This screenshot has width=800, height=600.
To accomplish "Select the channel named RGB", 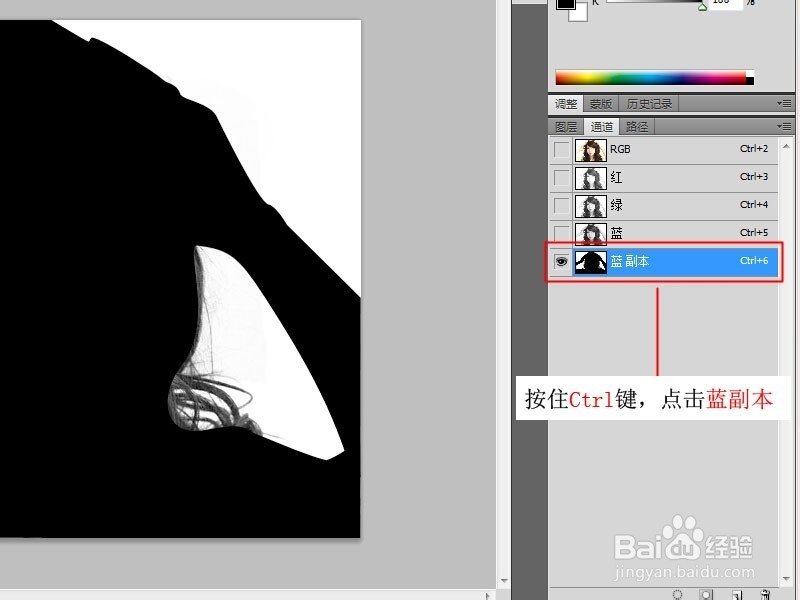I will pyautogui.click(x=620, y=149).
